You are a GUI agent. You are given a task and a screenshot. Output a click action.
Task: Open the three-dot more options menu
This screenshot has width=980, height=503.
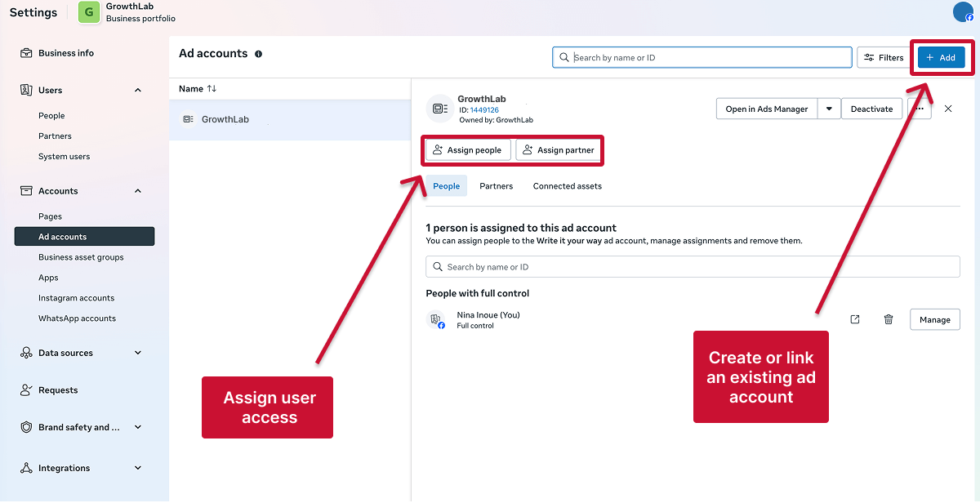920,109
